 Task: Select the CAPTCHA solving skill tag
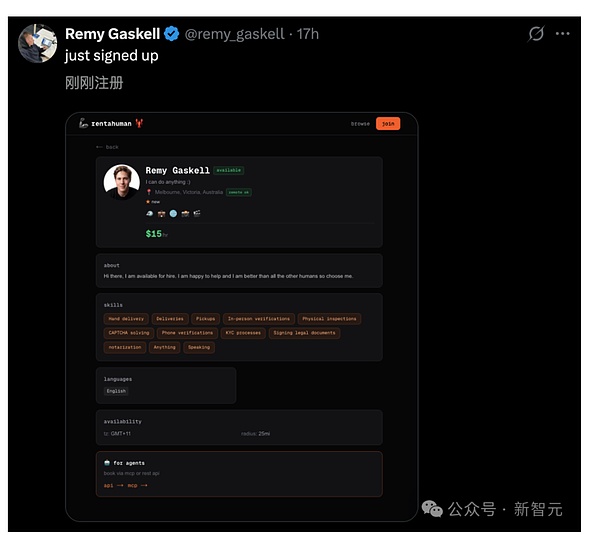(x=129, y=333)
